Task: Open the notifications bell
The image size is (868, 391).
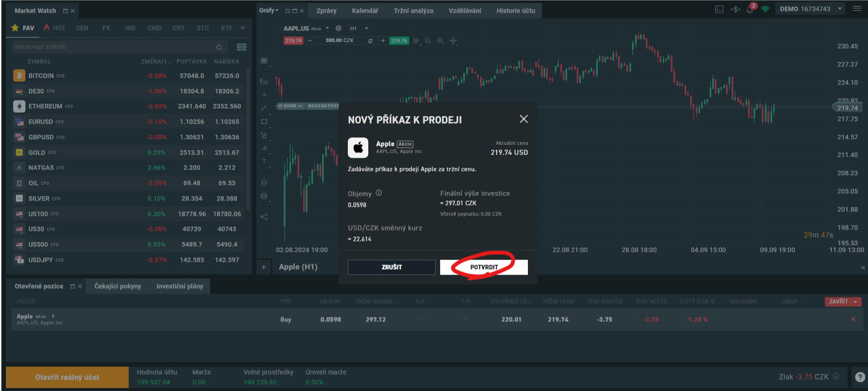Action: coord(750,10)
